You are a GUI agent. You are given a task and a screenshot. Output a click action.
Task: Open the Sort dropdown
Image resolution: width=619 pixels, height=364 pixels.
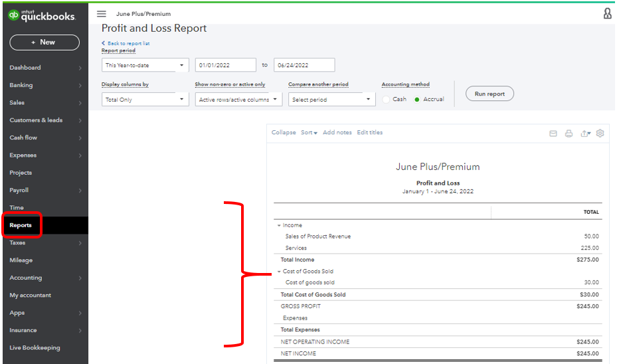pos(309,133)
